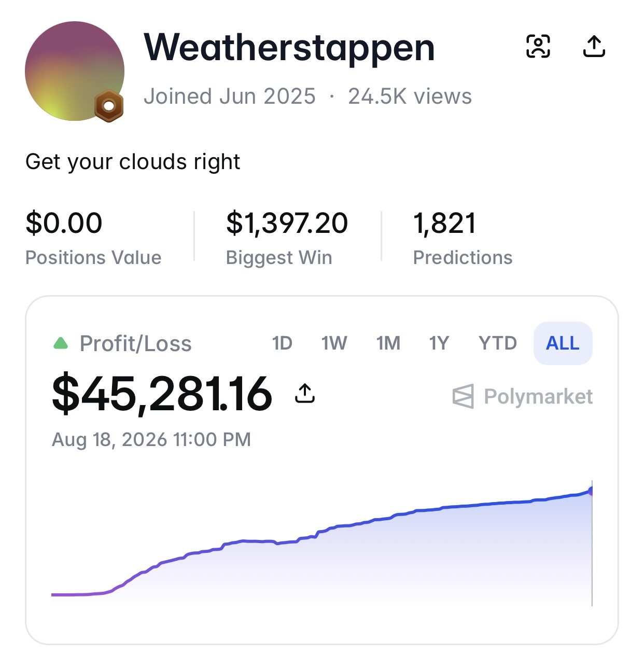The height and width of the screenshot is (653, 644).
Task: Open the profile QR scan icon
Action: 538,46
